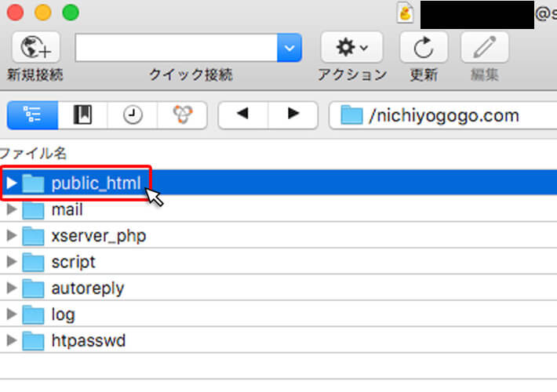This screenshot has width=557, height=392.
Task: Expand the log folder
Action: pyautogui.click(x=11, y=314)
